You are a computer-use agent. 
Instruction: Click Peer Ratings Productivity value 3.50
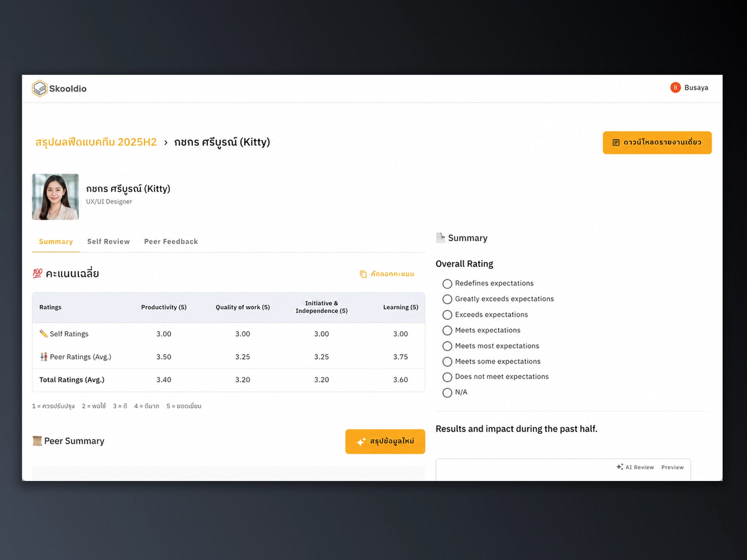(164, 357)
